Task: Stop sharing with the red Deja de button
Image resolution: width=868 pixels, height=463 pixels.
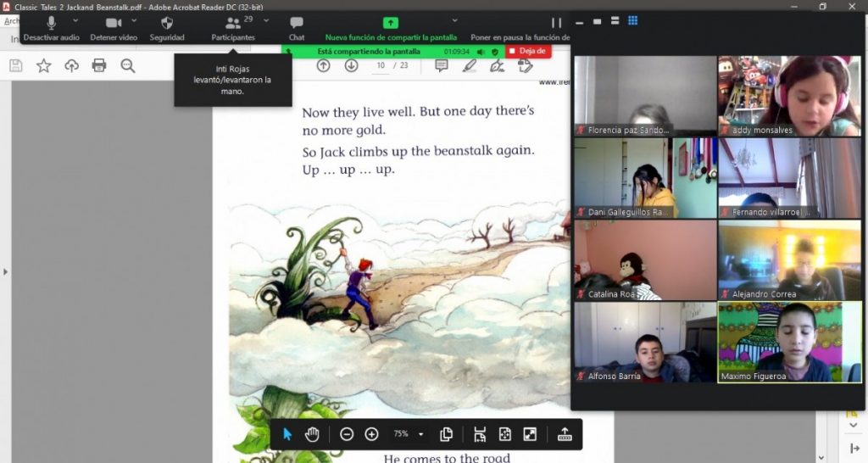Action: coord(528,51)
